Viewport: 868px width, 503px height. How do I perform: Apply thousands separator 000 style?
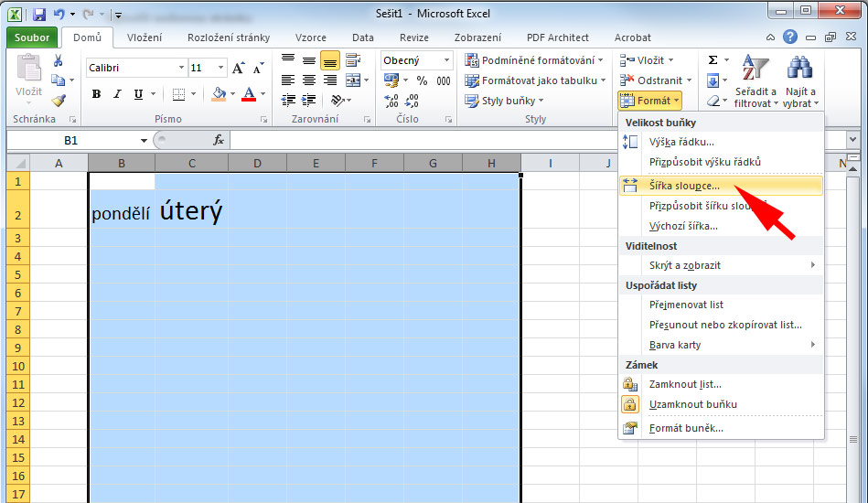(x=443, y=80)
